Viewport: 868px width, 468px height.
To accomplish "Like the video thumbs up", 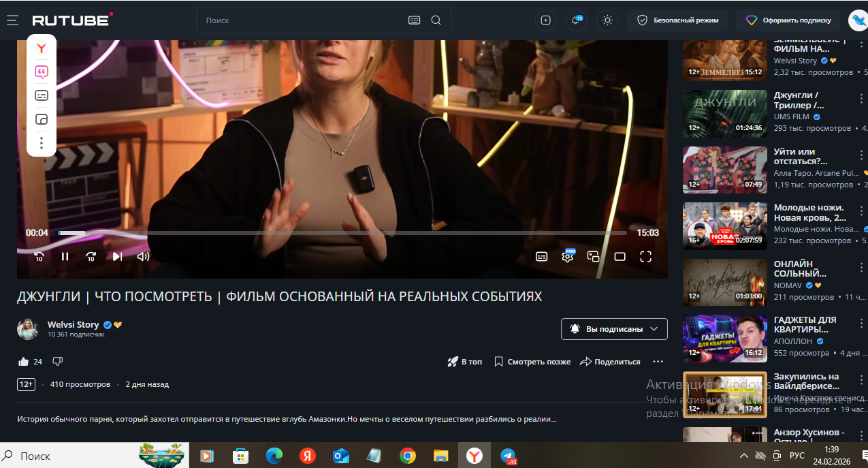I will pyautogui.click(x=24, y=362).
